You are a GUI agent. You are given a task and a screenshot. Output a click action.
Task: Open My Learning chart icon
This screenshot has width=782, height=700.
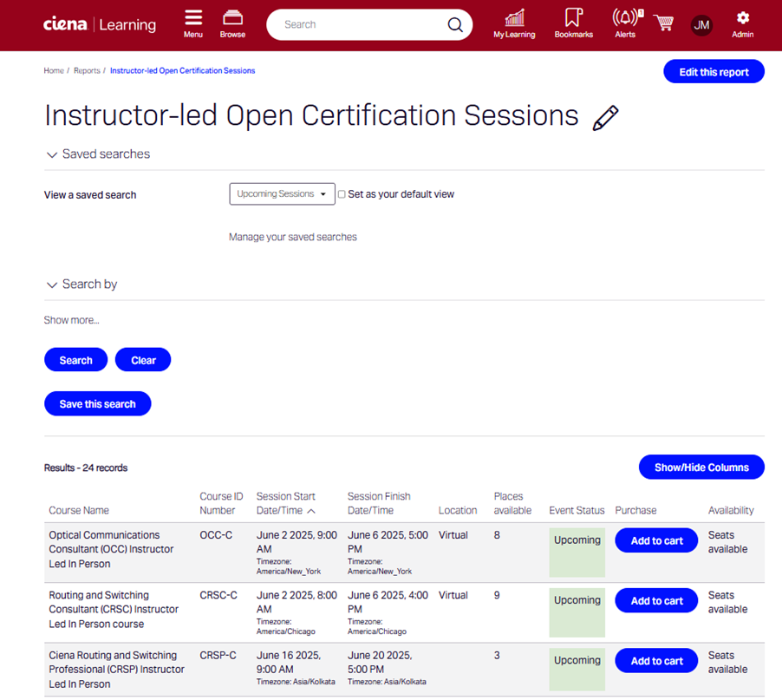[514, 23]
